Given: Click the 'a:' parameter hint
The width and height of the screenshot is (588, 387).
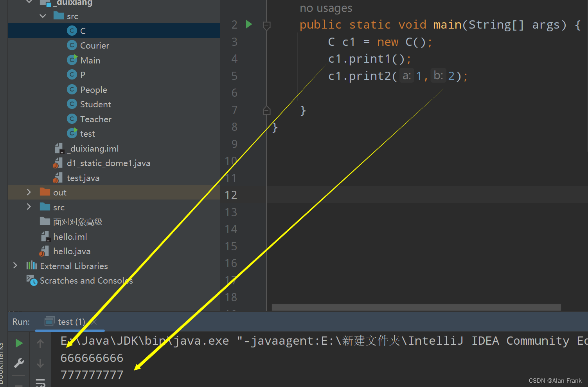Looking at the screenshot, I should 407,75.
